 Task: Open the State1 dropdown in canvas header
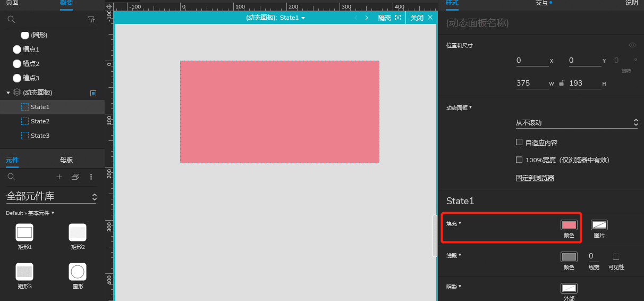point(292,18)
